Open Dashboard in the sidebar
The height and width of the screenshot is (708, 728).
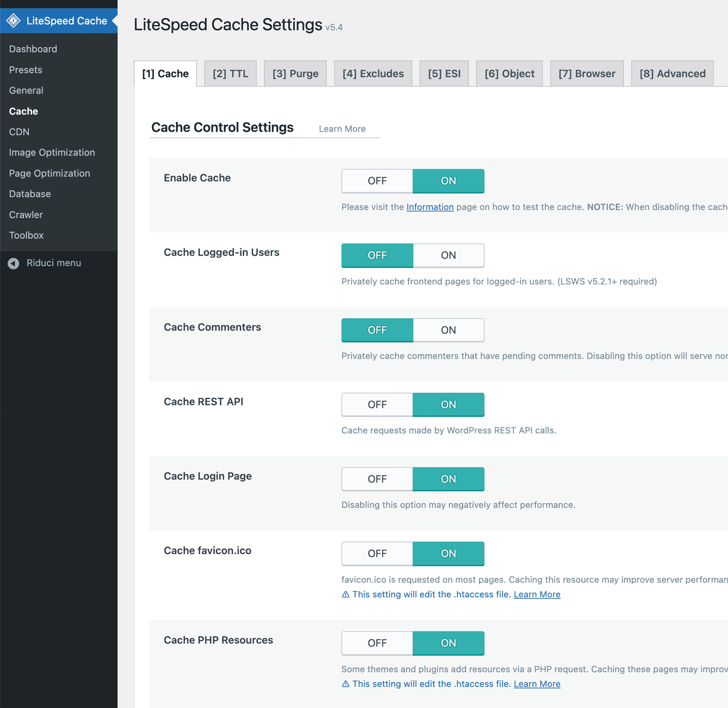(33, 49)
